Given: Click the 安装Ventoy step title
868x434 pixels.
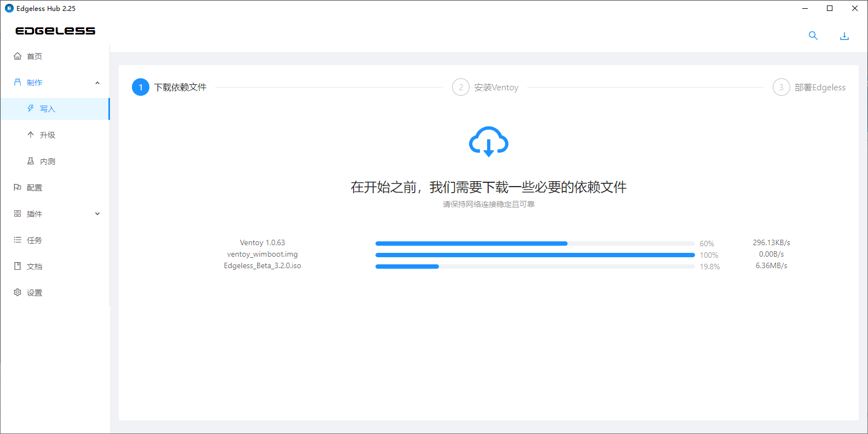Looking at the screenshot, I should [496, 88].
